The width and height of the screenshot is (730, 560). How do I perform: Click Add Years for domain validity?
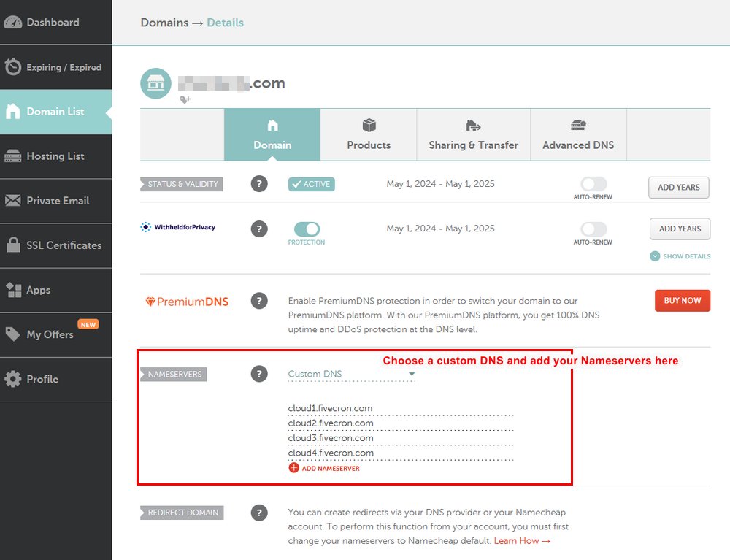(679, 187)
